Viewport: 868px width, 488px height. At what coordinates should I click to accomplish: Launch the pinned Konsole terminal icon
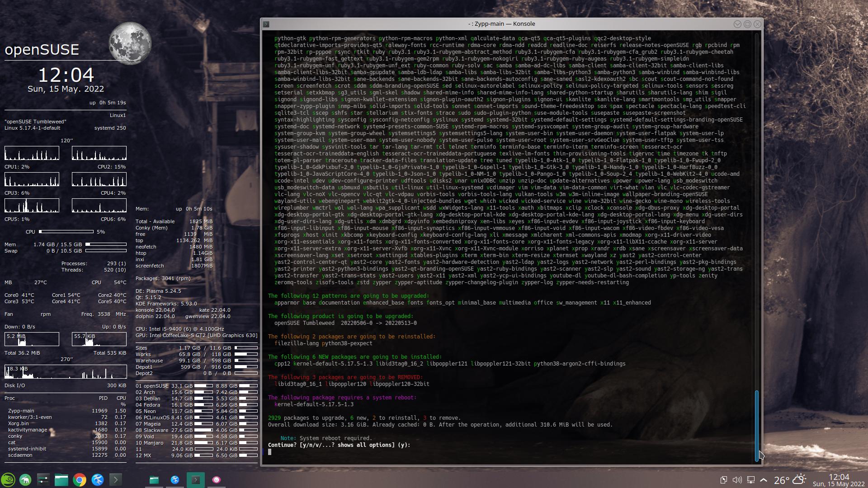[115, 479]
